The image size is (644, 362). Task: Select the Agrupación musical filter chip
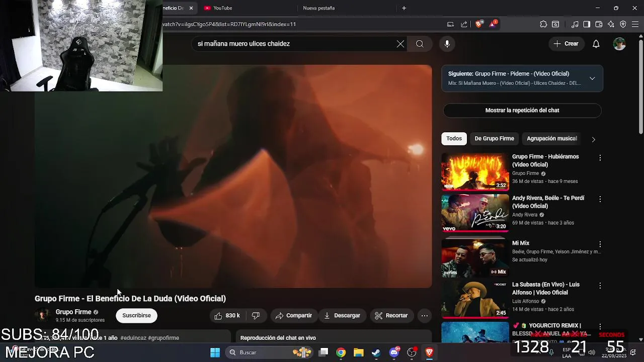pyautogui.click(x=551, y=139)
